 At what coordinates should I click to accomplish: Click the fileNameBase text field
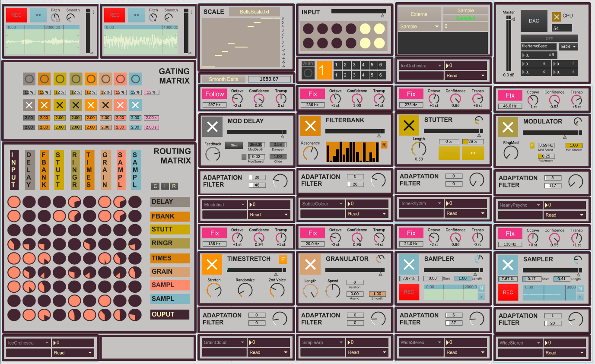538,46
